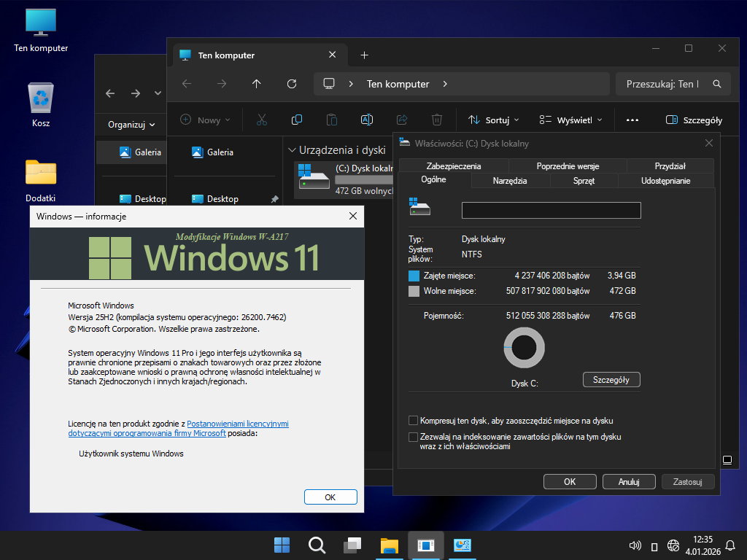747x560 pixels.
Task: Open the Wyświetl view options dropdown
Action: (570, 120)
